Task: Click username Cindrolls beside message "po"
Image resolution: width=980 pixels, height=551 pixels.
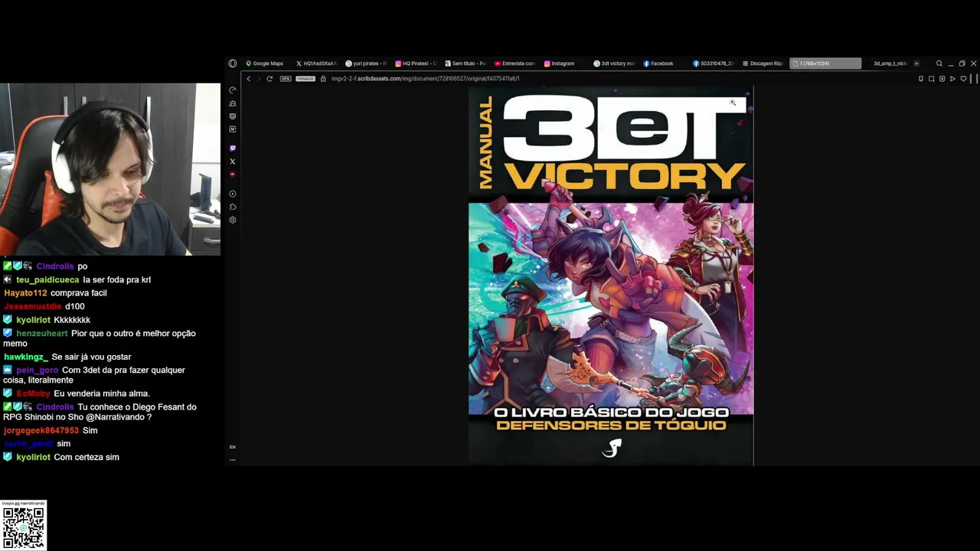Action: pyautogui.click(x=55, y=266)
